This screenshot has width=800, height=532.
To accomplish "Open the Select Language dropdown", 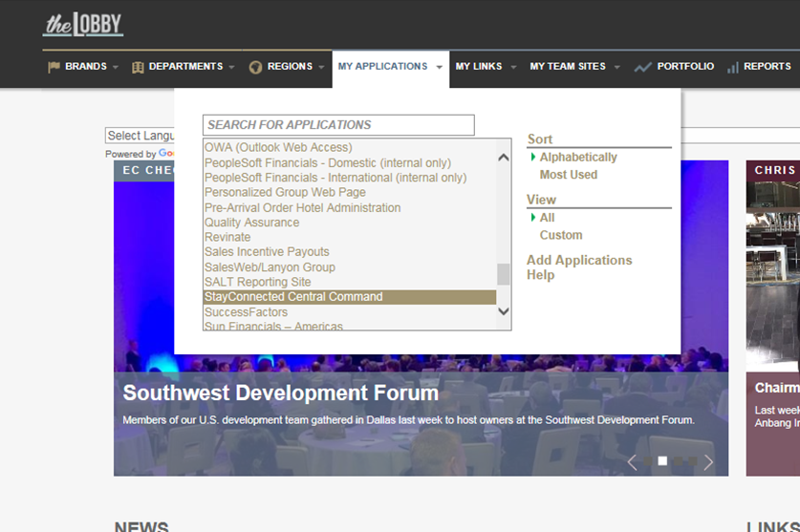I will 141,136.
